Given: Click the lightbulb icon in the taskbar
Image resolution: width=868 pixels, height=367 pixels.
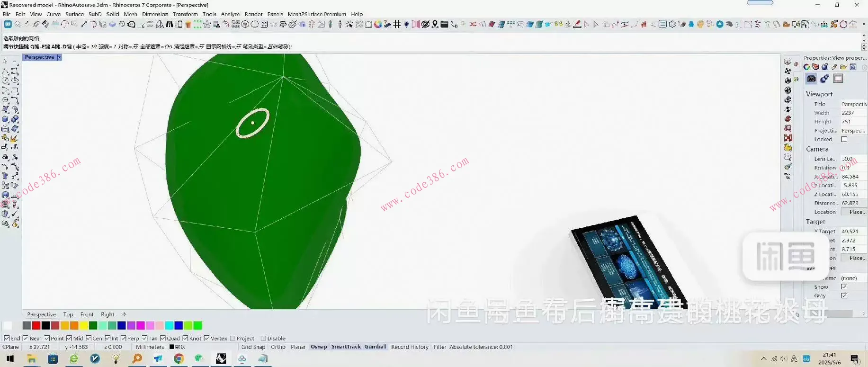Looking at the screenshot, I should (116, 359).
